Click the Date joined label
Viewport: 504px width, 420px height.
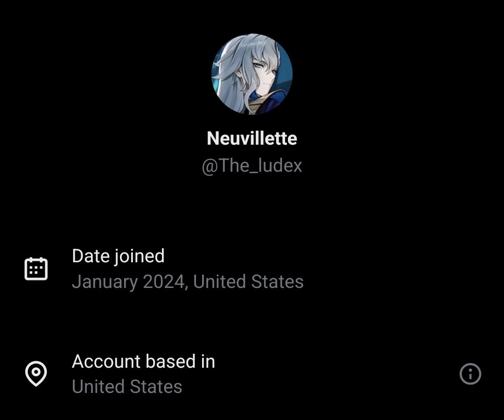coord(118,256)
